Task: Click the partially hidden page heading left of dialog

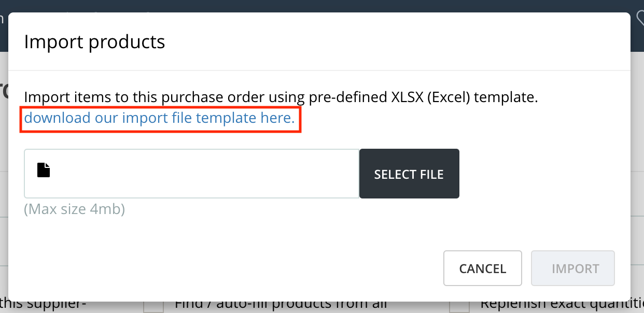Action: [x=4, y=89]
